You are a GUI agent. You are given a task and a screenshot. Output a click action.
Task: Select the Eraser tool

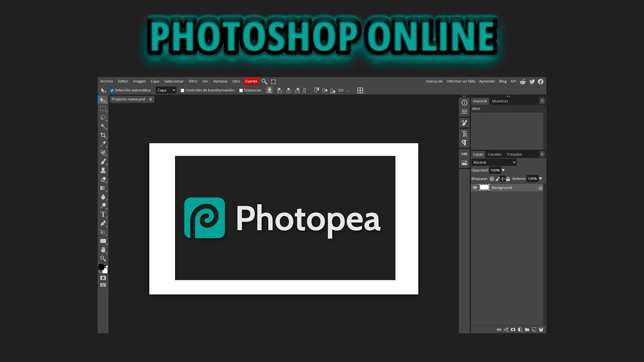point(103,179)
